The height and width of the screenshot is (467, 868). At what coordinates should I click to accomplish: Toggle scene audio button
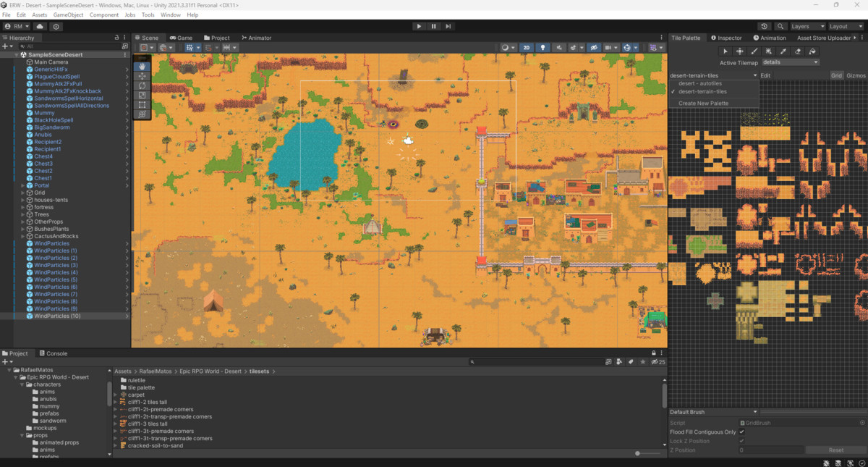click(x=559, y=47)
